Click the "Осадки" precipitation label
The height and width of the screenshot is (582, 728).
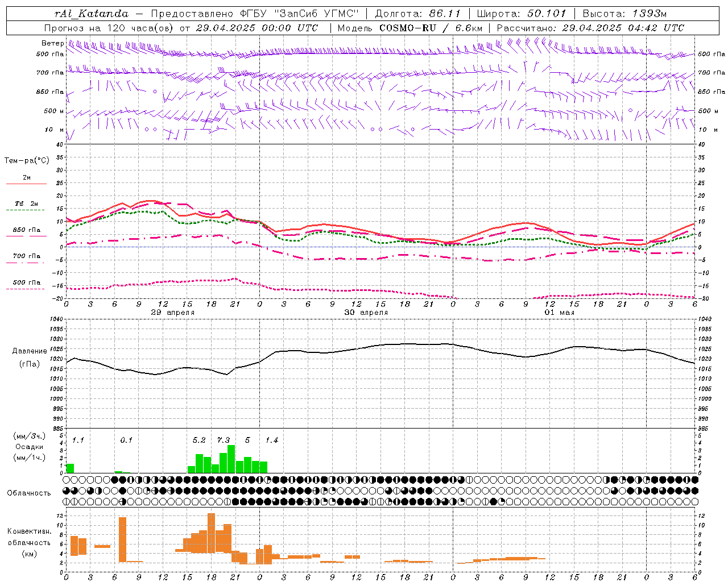coord(29,447)
